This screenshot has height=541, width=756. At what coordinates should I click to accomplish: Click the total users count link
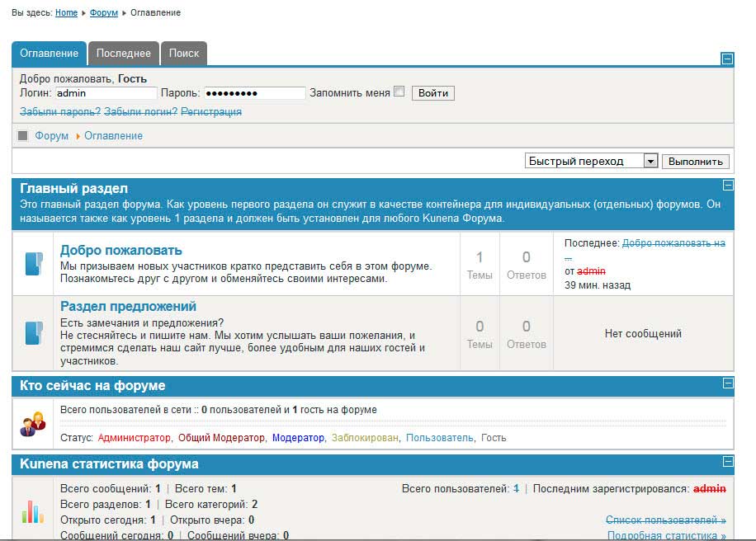pos(517,488)
